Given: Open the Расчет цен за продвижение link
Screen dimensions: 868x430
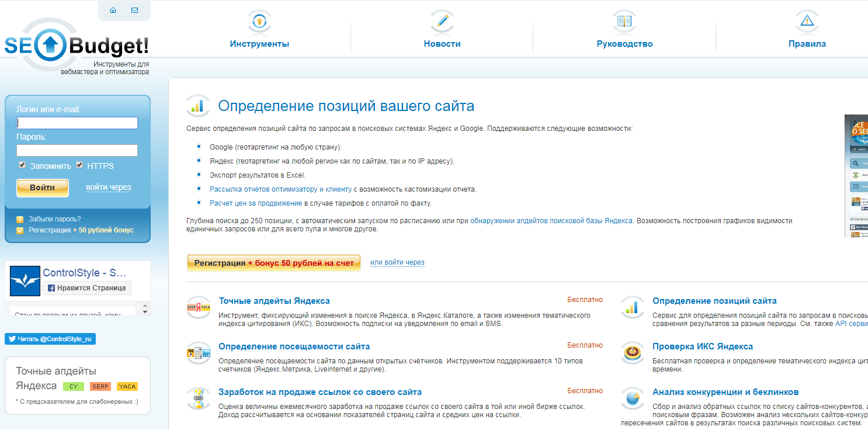Looking at the screenshot, I should click(256, 203).
